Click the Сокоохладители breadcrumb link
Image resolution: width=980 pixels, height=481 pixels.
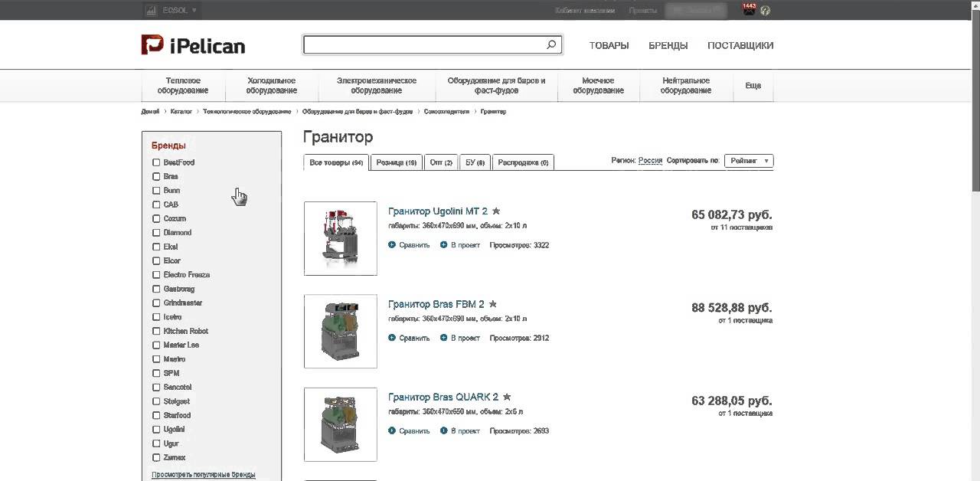tap(446, 112)
